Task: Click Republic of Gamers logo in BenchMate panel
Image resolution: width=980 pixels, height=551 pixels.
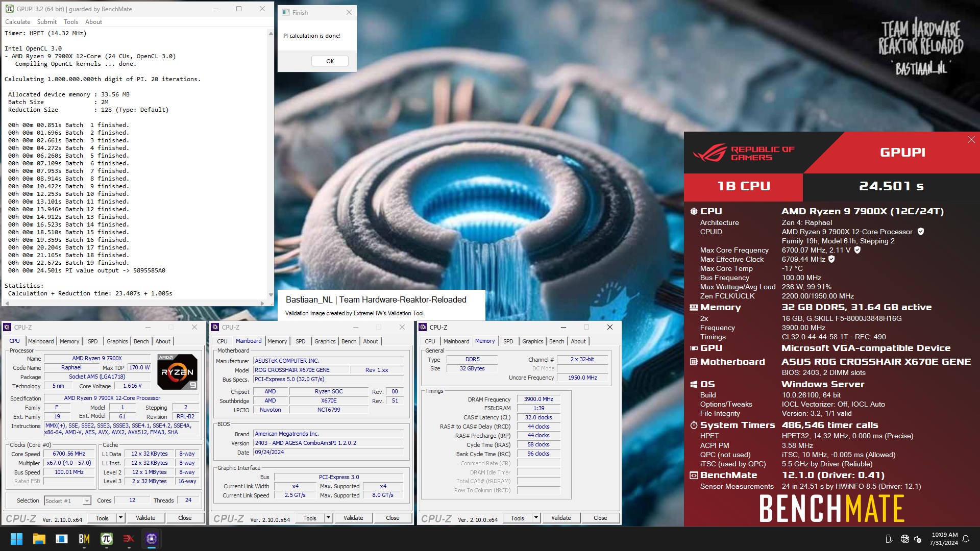Action: [x=743, y=153]
